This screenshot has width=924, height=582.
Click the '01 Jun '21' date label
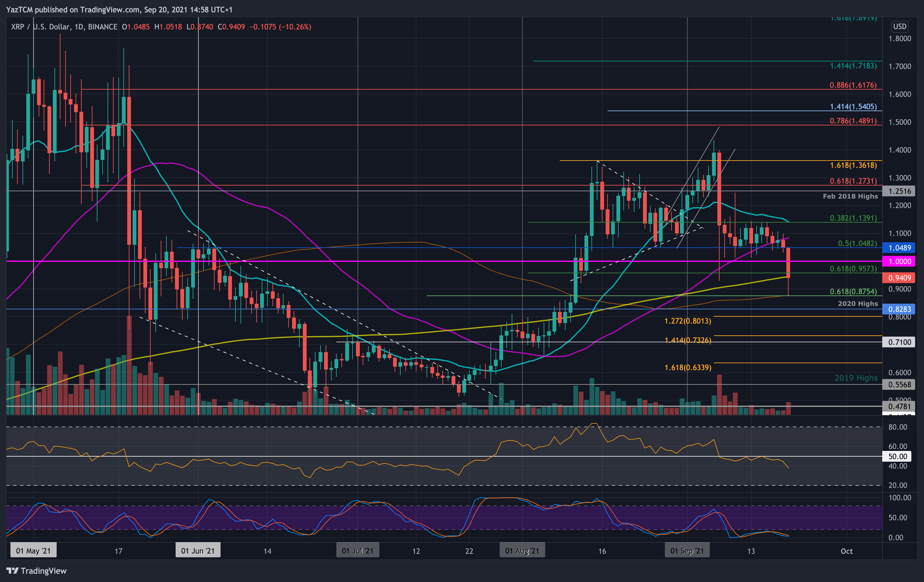pyautogui.click(x=198, y=551)
